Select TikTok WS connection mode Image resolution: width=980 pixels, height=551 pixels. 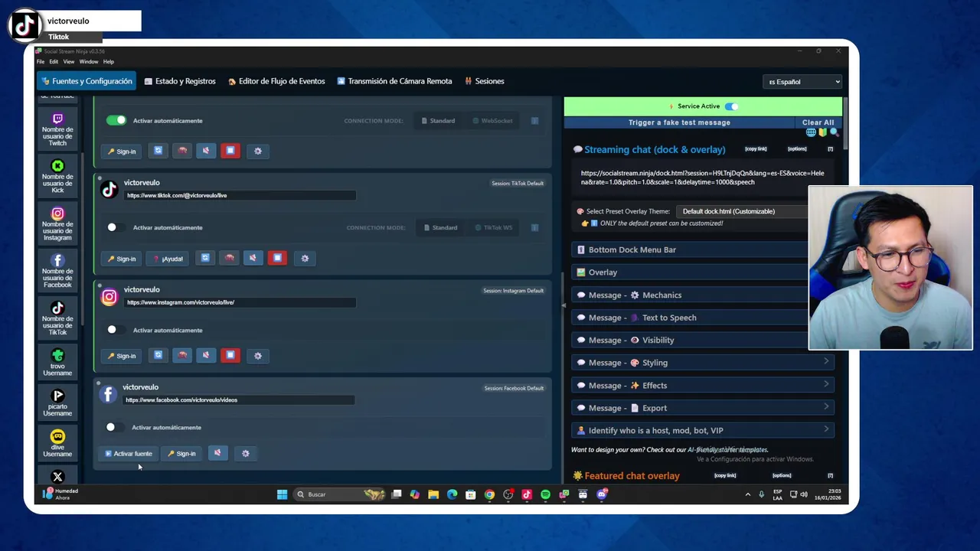pos(493,227)
